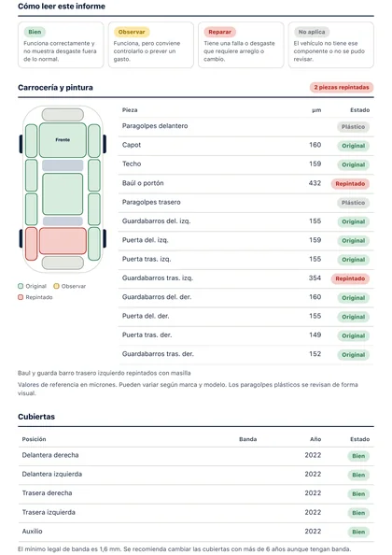Click the Repintado badge for Baúl o portón
The height and width of the screenshot is (555, 392).
point(350,184)
